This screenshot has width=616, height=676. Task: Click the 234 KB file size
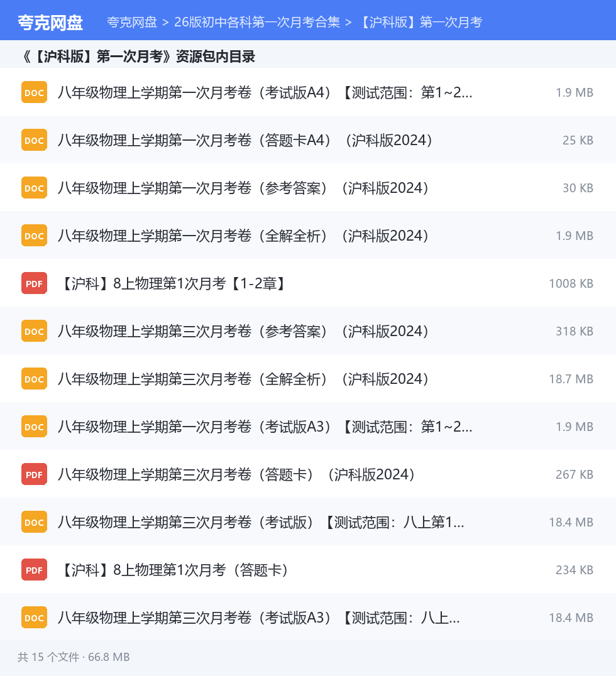(574, 570)
